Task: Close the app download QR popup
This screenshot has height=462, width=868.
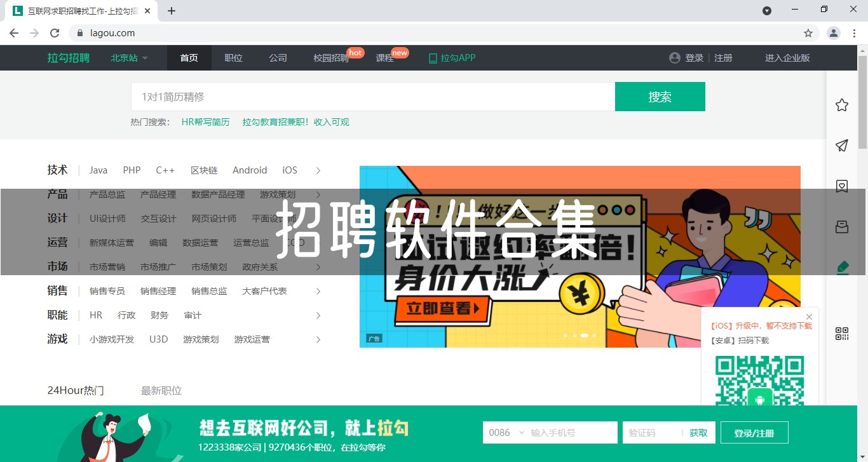Action: click(809, 316)
